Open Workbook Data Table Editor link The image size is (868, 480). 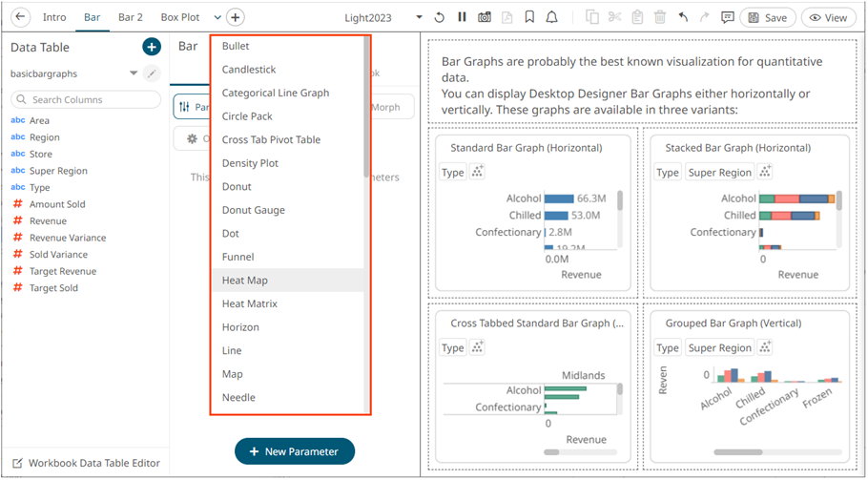click(x=94, y=463)
